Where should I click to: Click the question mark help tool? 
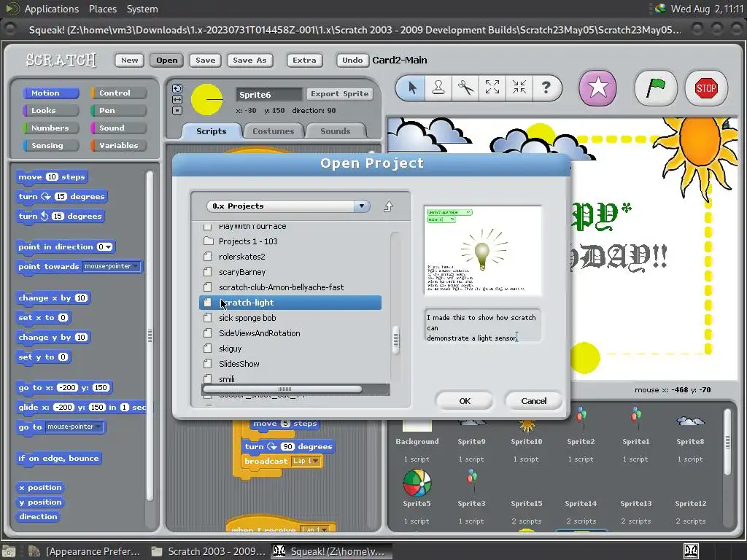pos(546,87)
